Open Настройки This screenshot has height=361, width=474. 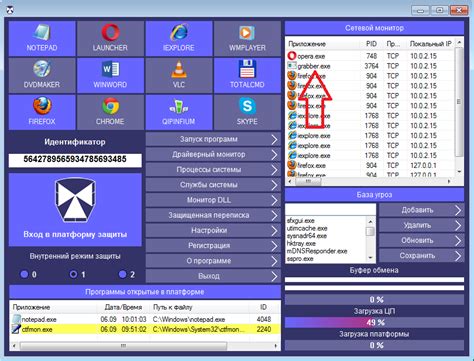[213, 230]
